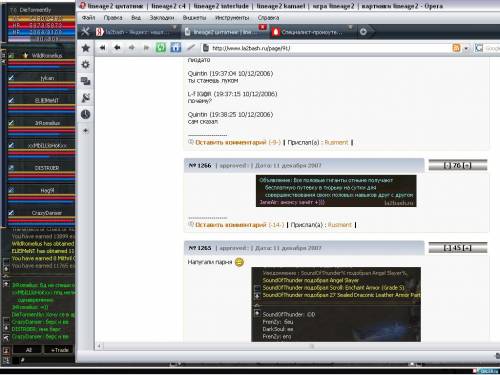500x375 pixels.
Task: Toggle the checkbox next to WildRomelus
Action: click(11, 55)
